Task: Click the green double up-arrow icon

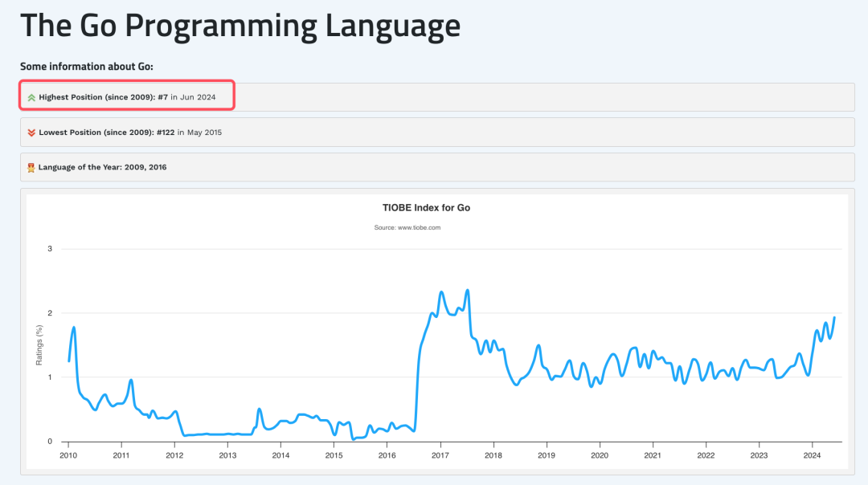Action: pos(31,97)
